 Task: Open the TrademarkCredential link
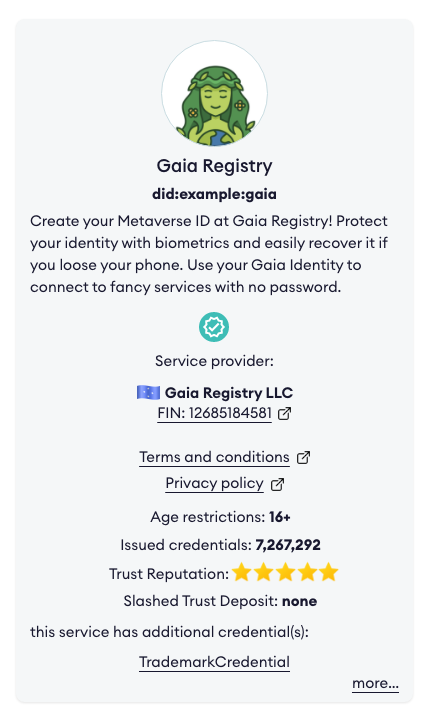[214, 662]
